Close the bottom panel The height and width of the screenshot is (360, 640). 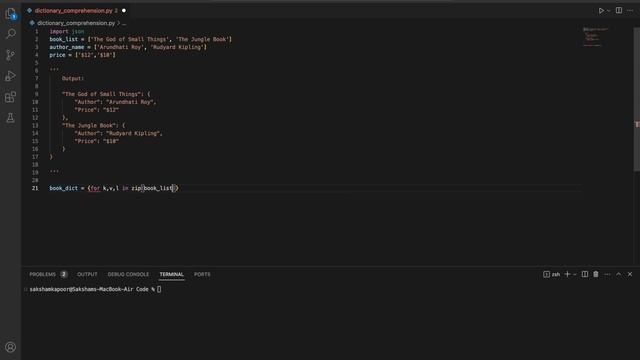tap(630, 274)
